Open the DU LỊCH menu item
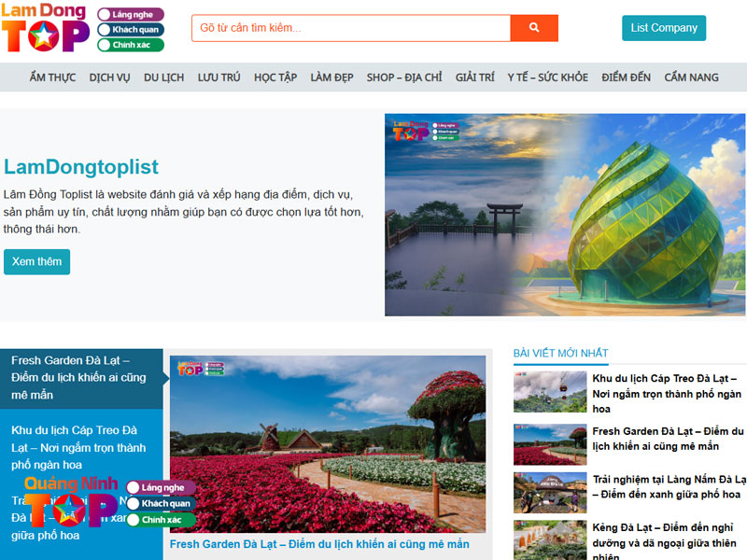 163,77
